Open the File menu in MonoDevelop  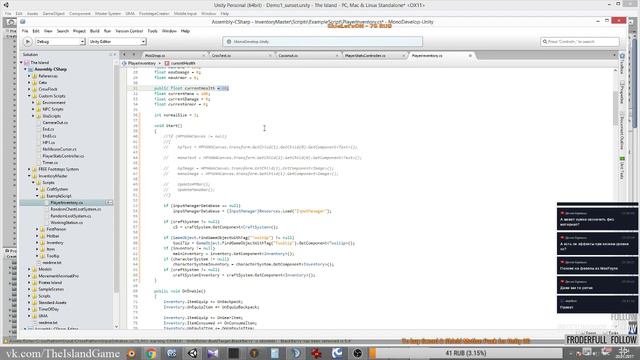click(x=25, y=31)
